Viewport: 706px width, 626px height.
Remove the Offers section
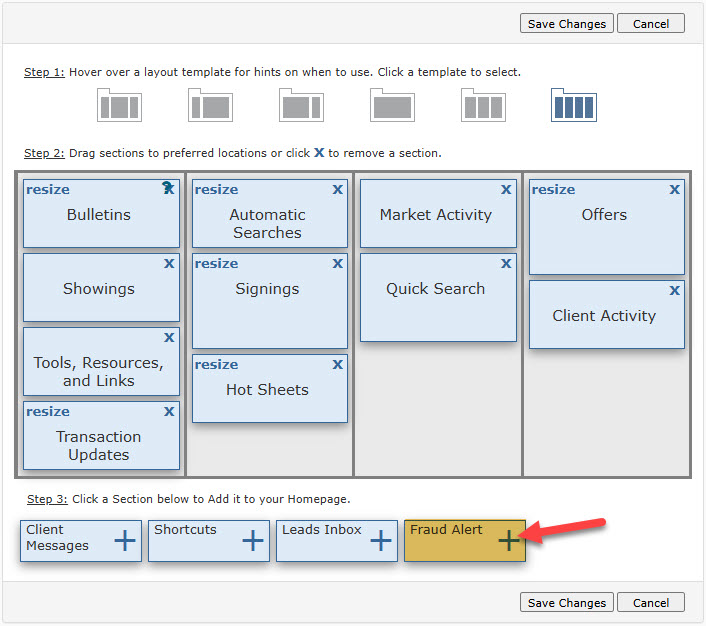tap(674, 190)
